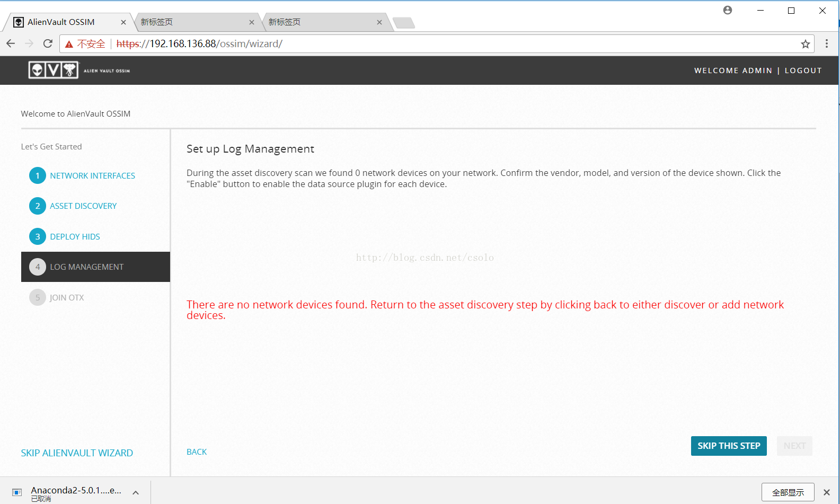
Task: Bookmark the page with the star icon
Action: pyautogui.click(x=806, y=44)
